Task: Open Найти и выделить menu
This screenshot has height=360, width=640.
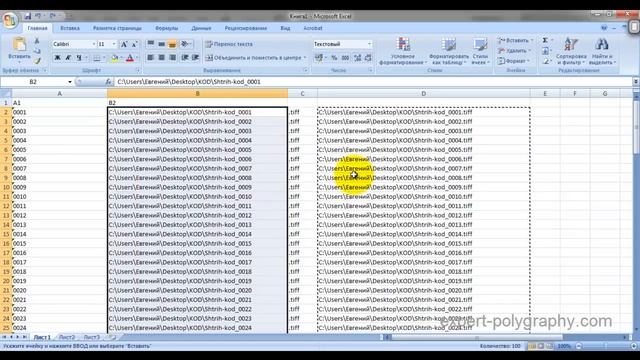Action: click(602, 51)
